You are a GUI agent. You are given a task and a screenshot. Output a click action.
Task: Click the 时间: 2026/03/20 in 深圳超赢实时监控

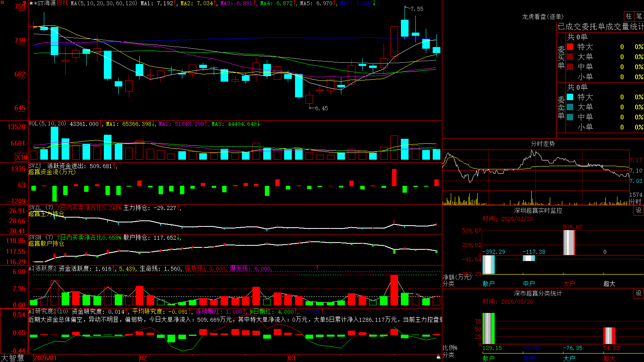(x=508, y=219)
